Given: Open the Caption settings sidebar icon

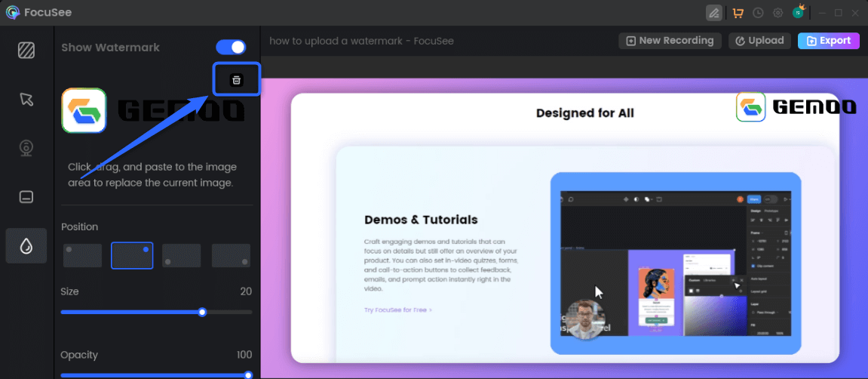Looking at the screenshot, I should 26,197.
